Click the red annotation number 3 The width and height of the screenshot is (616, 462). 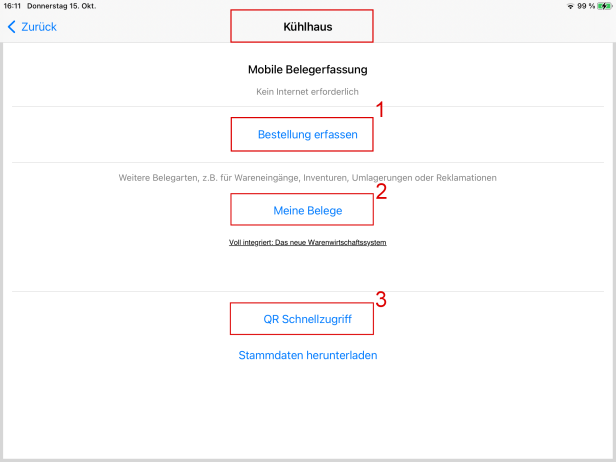380,298
